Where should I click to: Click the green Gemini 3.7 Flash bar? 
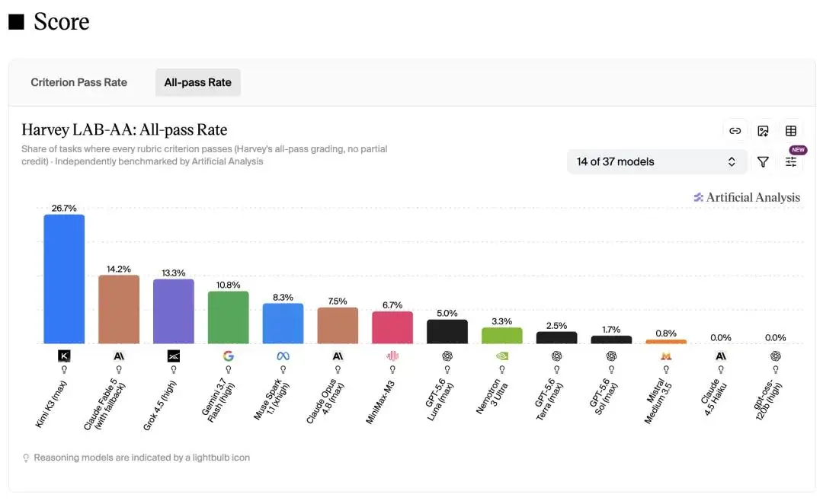click(229, 317)
